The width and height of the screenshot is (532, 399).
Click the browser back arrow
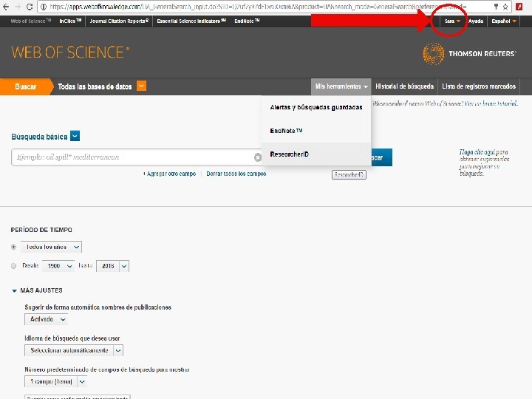coord(6,7)
